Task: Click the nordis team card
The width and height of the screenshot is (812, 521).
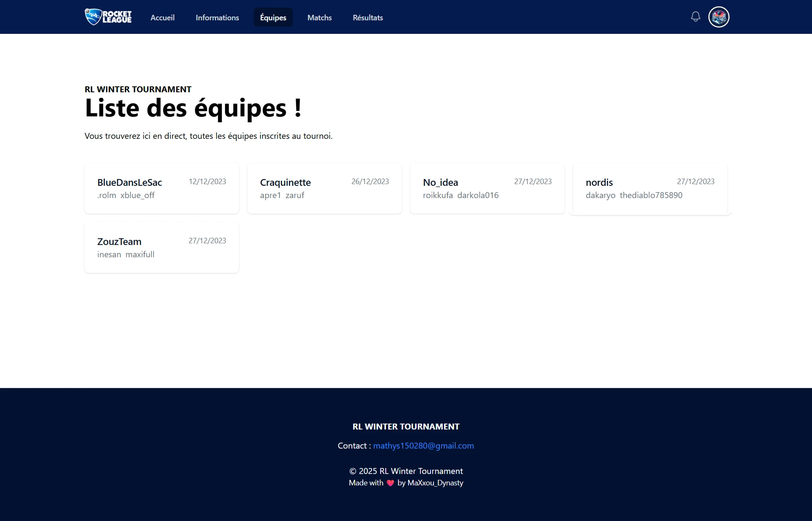Action: (650, 188)
